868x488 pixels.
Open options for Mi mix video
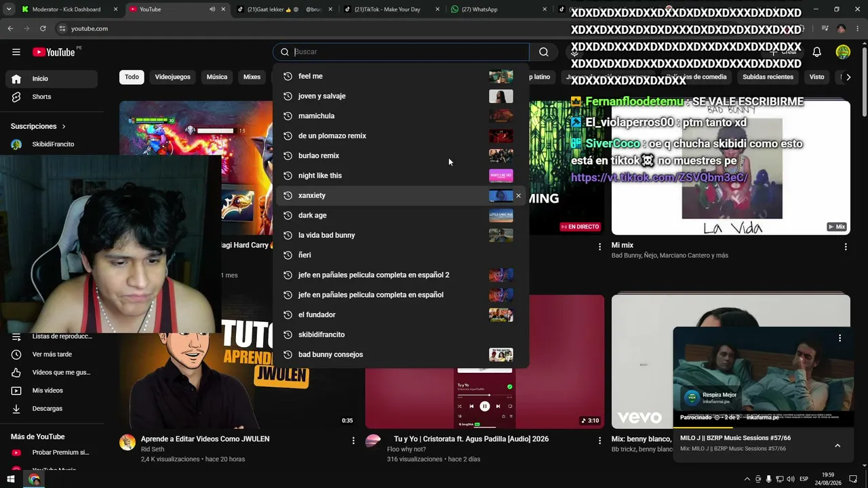click(x=846, y=247)
